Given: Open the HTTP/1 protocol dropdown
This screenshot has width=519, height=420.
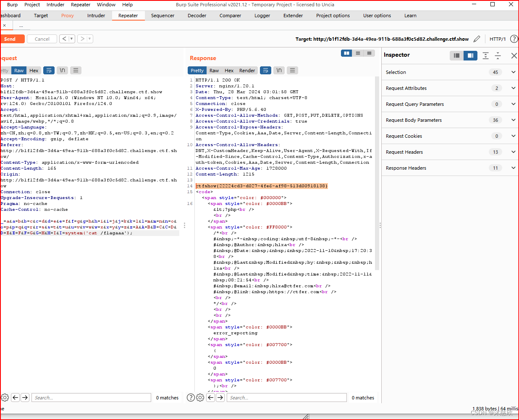Looking at the screenshot, I should click(497, 39).
